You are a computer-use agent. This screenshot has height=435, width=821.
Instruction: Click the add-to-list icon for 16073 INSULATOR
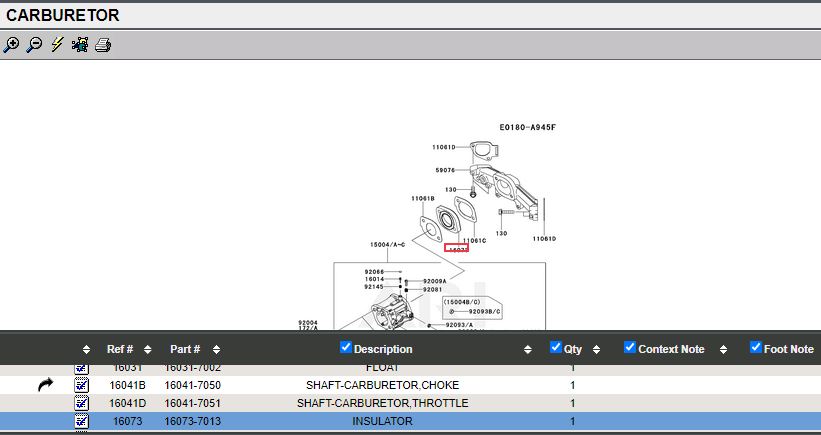click(82, 421)
